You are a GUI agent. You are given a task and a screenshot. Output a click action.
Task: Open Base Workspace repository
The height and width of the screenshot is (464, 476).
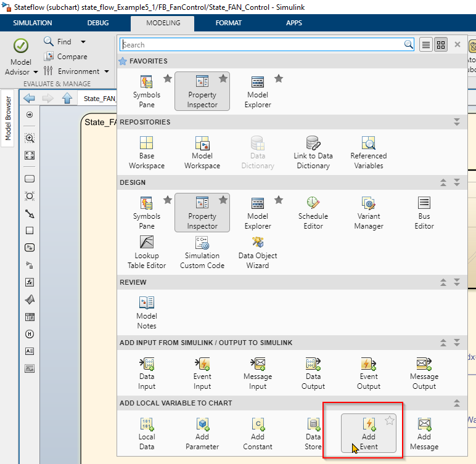tap(147, 152)
